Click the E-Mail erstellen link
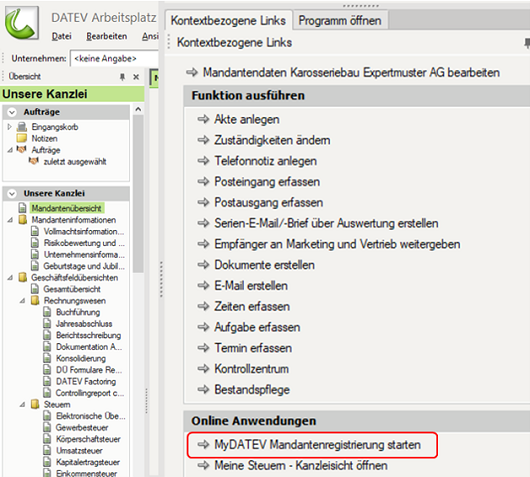 click(x=251, y=286)
